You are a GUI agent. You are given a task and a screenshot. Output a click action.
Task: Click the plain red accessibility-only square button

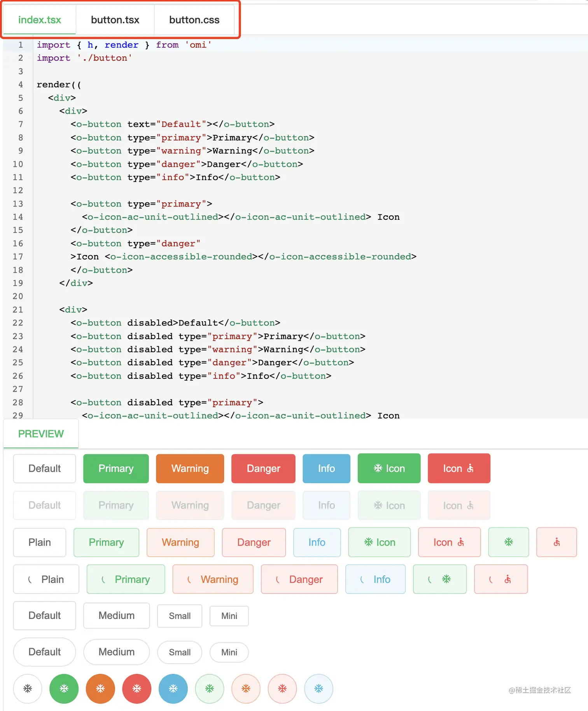point(556,542)
